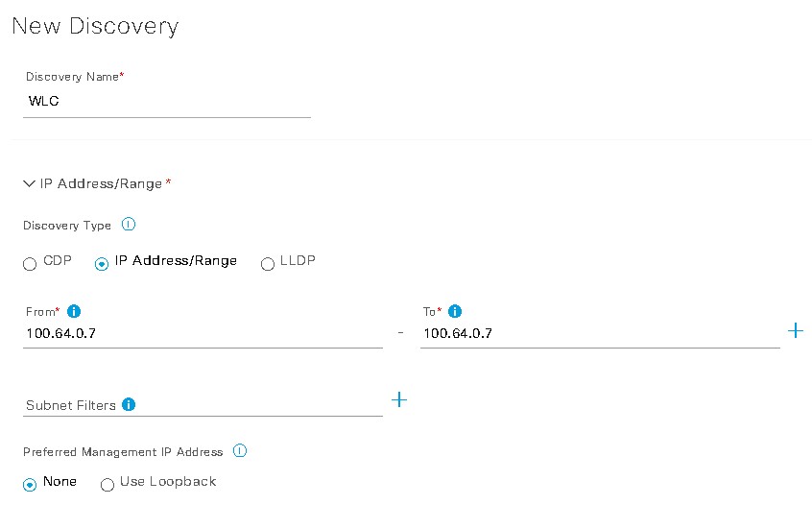Screen dimensions: 812x505
Task: Add a subnet filter with plus icon
Action: pos(398,399)
